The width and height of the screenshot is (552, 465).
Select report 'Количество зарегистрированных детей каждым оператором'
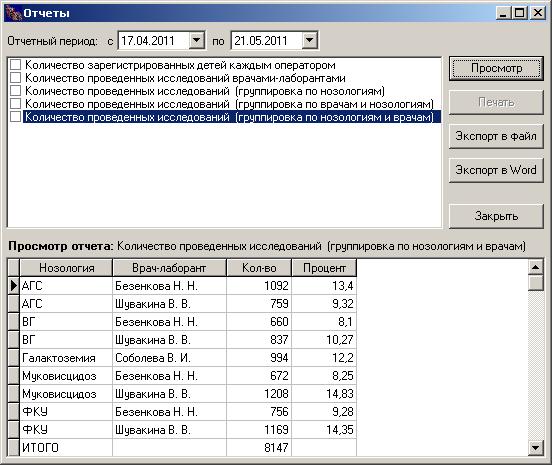(x=180, y=65)
